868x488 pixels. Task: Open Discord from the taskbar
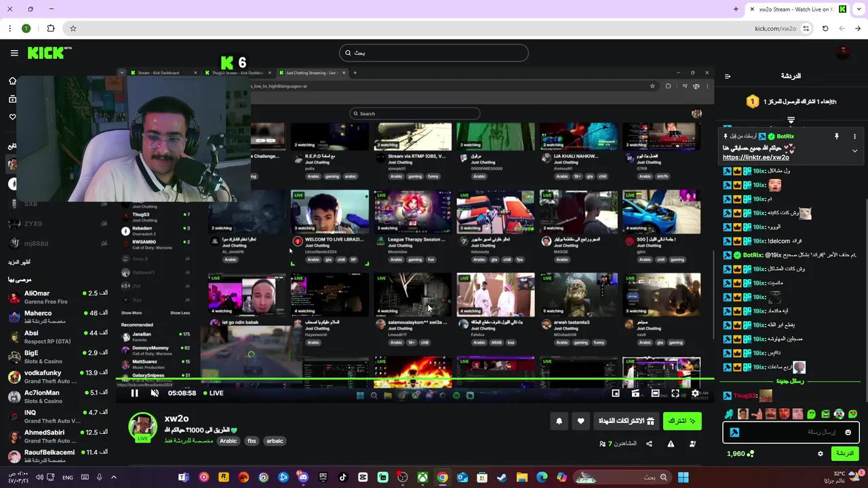pyautogui.click(x=303, y=477)
